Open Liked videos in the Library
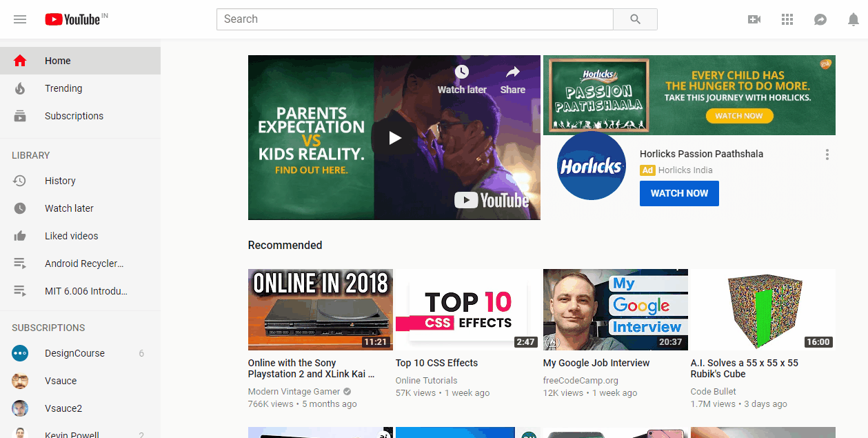 (x=80, y=236)
